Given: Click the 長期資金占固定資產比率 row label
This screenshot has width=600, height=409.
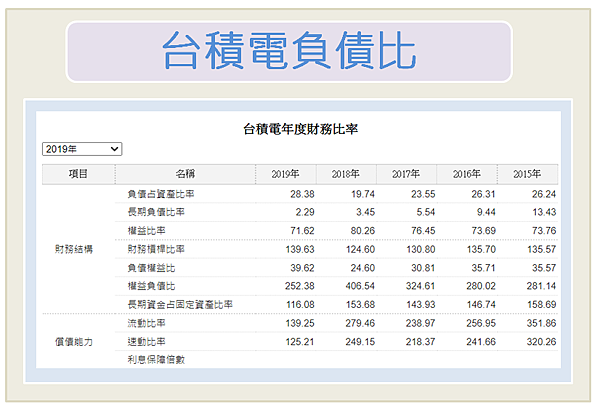Looking at the screenshot, I should pyautogui.click(x=180, y=305).
